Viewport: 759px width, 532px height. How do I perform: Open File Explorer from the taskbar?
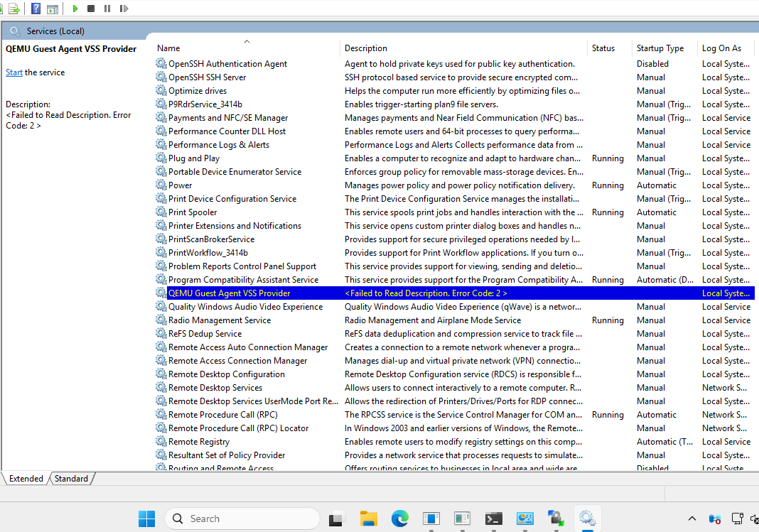pos(368,519)
